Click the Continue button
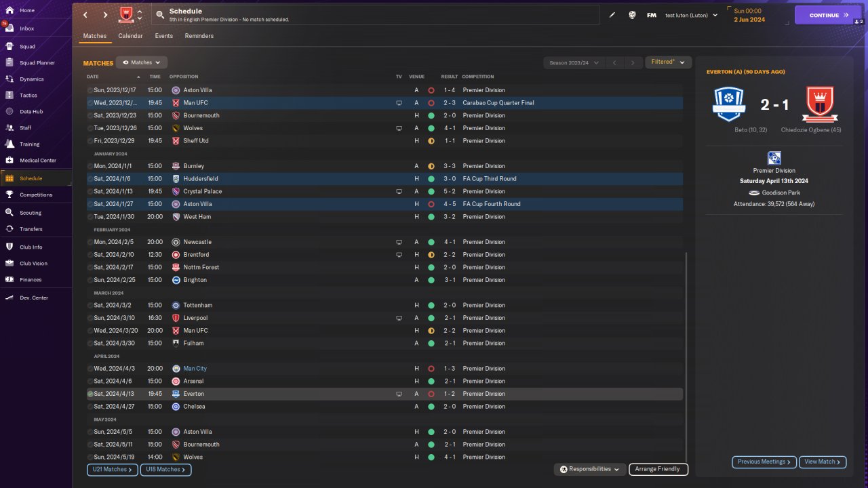The width and height of the screenshot is (868, 488). click(x=828, y=15)
